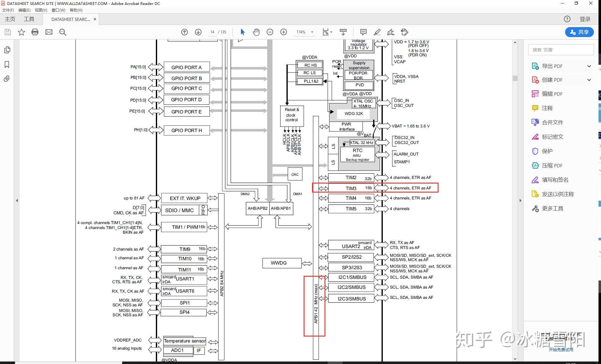Image resolution: width=601 pixels, height=364 pixels.
Task: Open fit page options icon
Action: point(325,32)
